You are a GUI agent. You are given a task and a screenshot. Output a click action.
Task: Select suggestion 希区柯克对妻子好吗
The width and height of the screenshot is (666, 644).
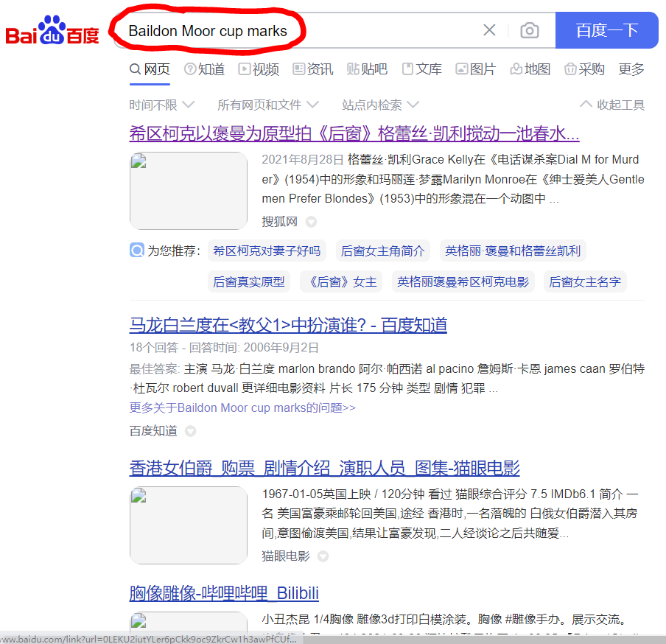pyautogui.click(x=267, y=251)
